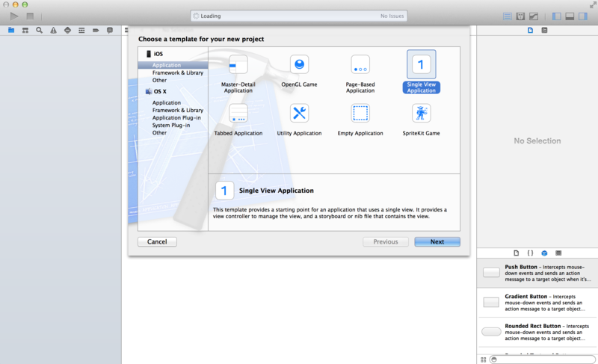Show the Project navigator folder icon
The image size is (598, 364).
11,30
